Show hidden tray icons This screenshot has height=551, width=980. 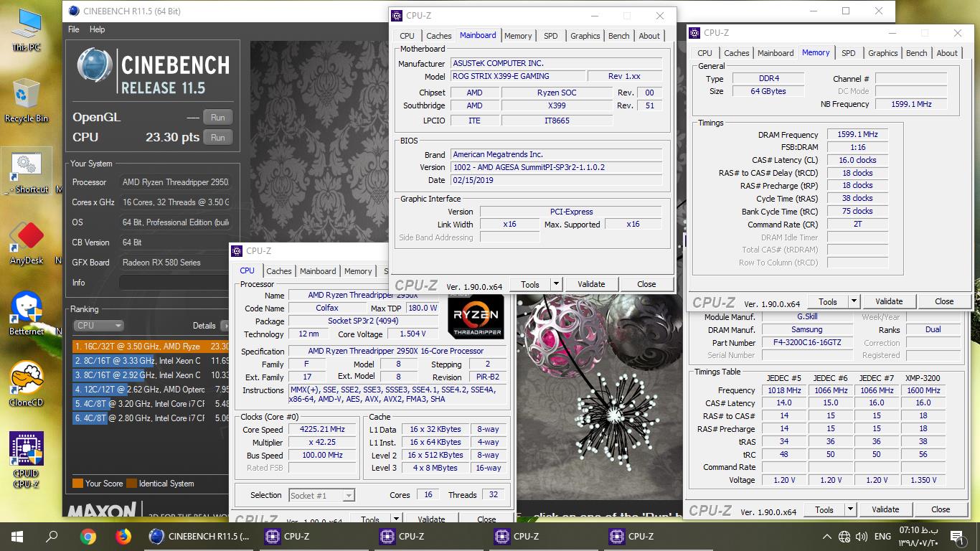pos(826,537)
